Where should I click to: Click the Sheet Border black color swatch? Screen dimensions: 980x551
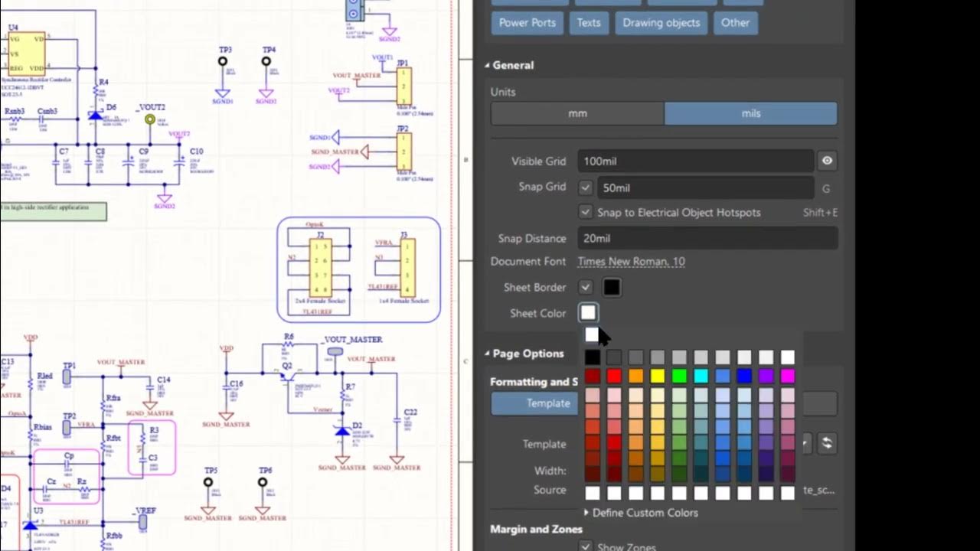tap(612, 288)
